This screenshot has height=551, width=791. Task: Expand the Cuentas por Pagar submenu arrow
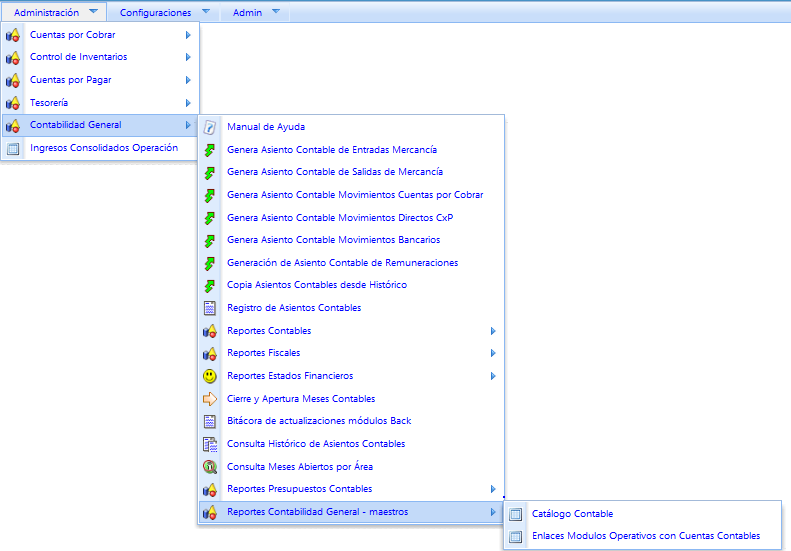tap(188, 80)
